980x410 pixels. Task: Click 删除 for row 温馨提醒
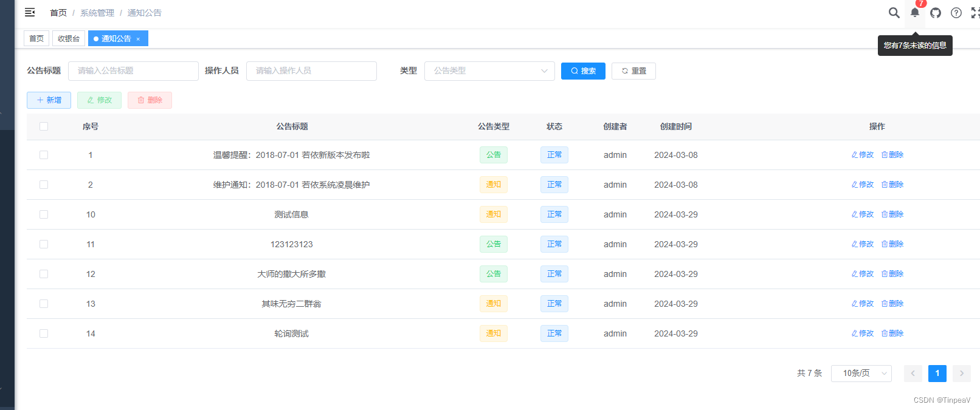point(892,155)
